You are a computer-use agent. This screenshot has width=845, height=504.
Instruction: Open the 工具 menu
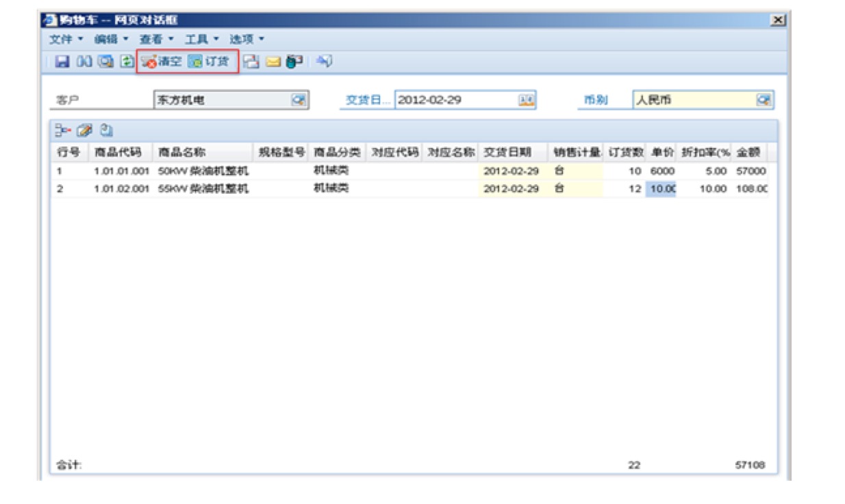tap(201, 40)
